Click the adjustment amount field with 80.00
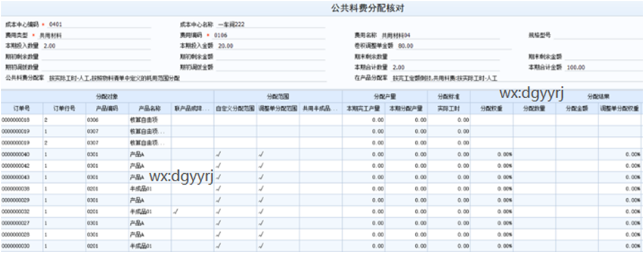This screenshot has height=253, width=644. pyautogui.click(x=454, y=45)
